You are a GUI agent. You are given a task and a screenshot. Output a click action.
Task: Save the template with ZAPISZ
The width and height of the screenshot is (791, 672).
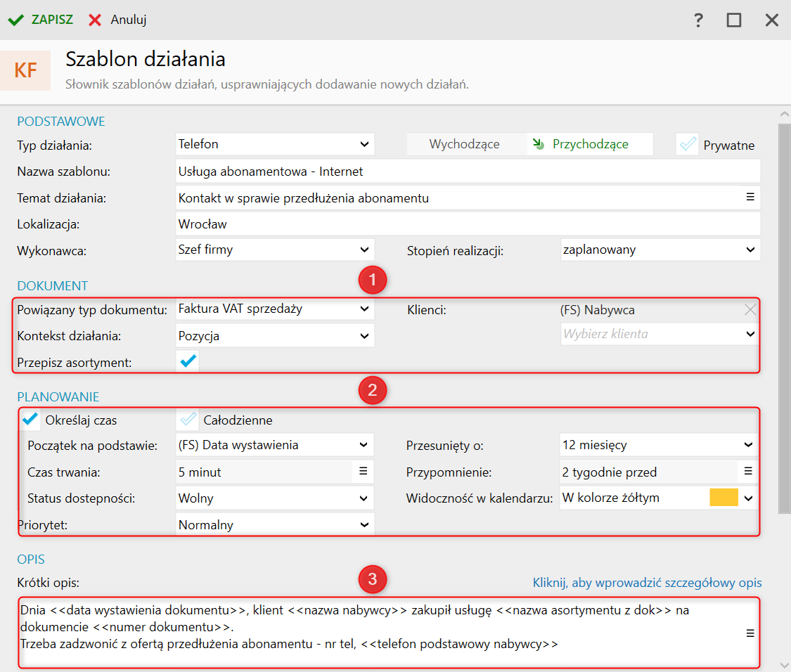[41, 20]
